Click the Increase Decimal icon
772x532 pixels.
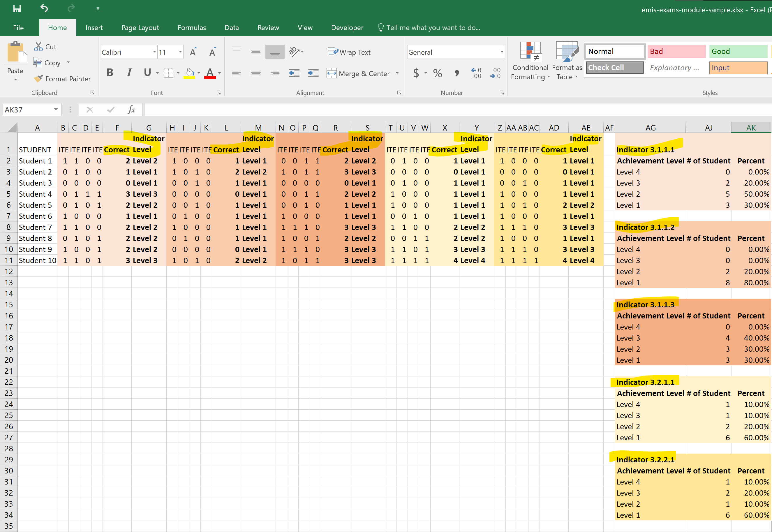click(476, 73)
